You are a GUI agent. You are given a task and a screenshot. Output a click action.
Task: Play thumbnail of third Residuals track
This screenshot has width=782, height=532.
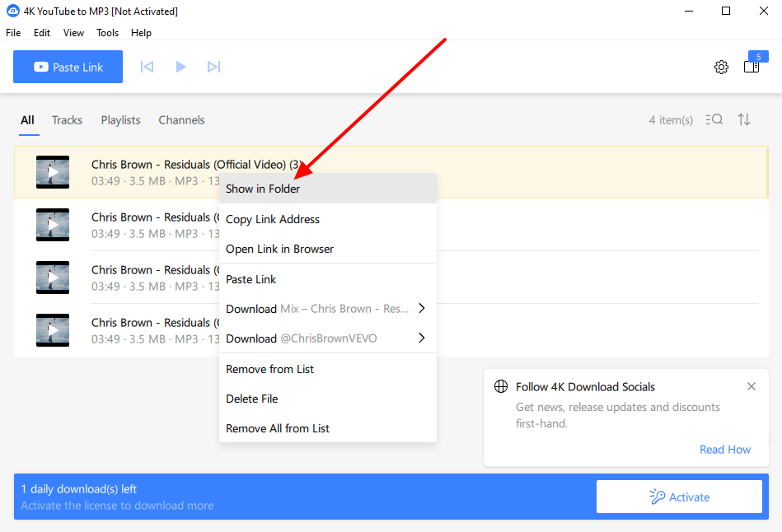53,278
